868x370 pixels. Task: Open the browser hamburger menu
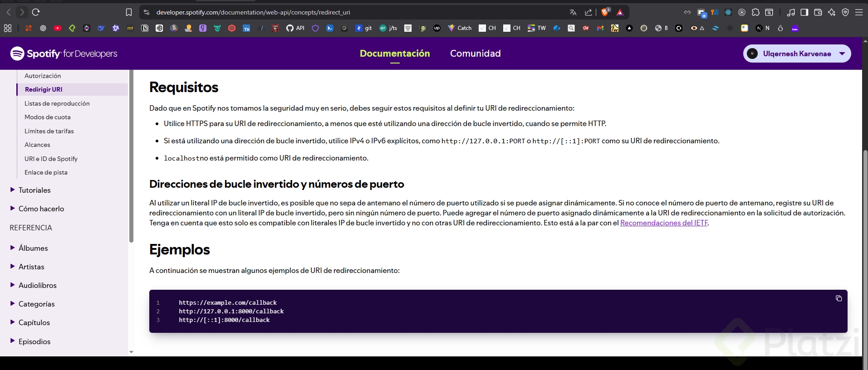pyautogui.click(x=859, y=12)
